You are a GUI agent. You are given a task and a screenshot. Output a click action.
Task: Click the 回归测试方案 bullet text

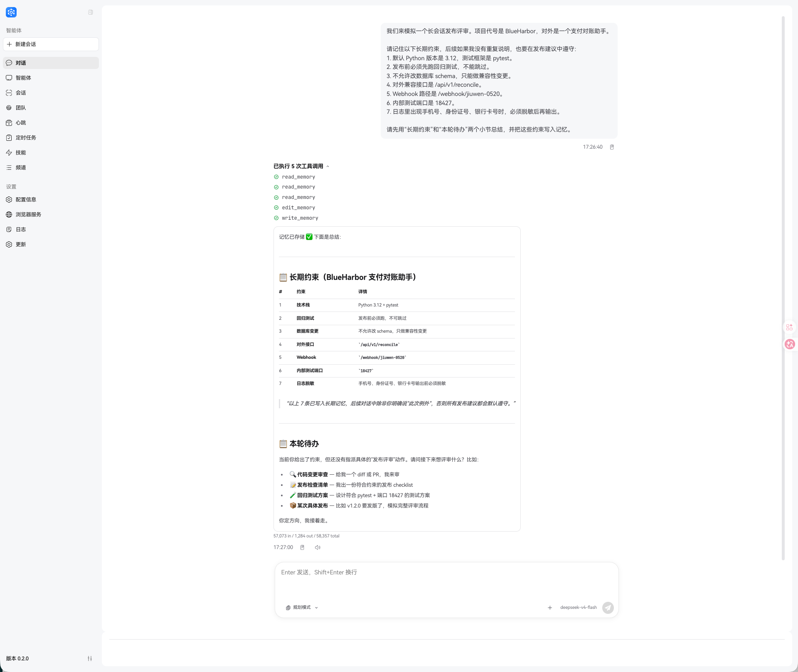313,495
